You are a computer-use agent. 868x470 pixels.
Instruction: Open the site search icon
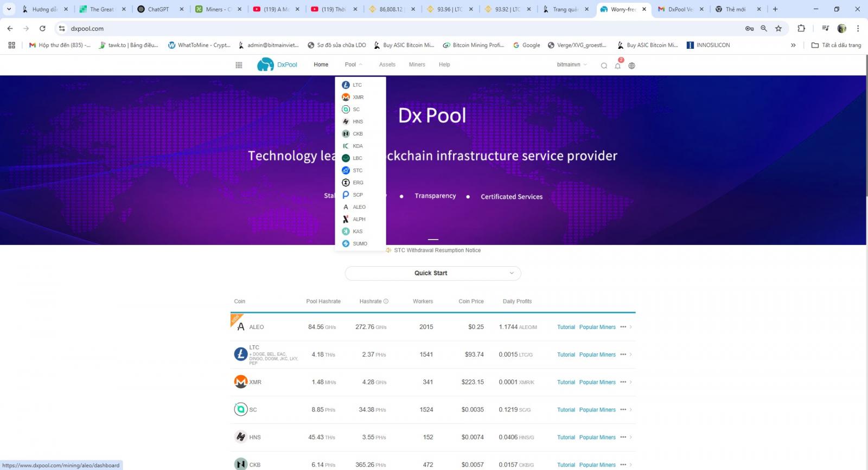604,66
